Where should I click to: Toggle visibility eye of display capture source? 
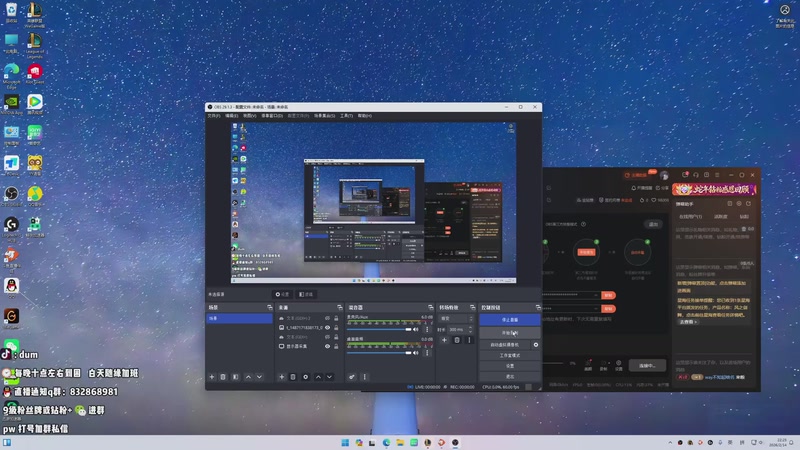point(327,346)
